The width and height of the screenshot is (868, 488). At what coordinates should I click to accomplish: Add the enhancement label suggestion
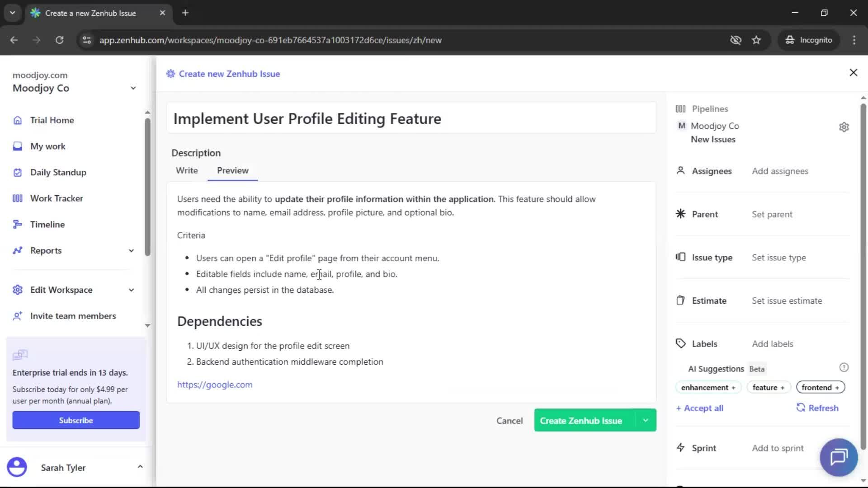coord(708,387)
